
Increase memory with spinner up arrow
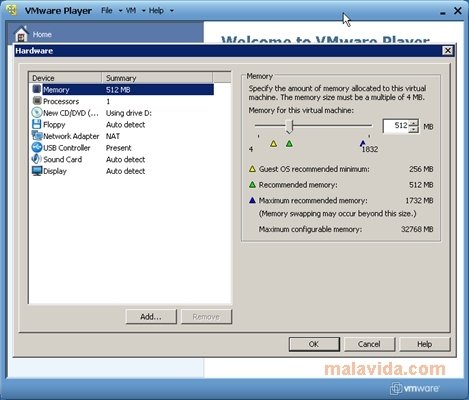tap(414, 123)
